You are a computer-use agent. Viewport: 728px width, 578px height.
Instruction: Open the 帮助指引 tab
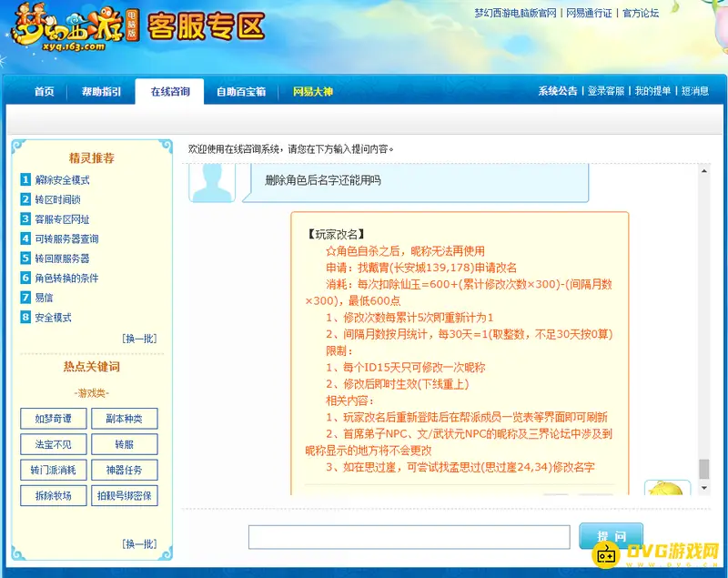(101, 91)
